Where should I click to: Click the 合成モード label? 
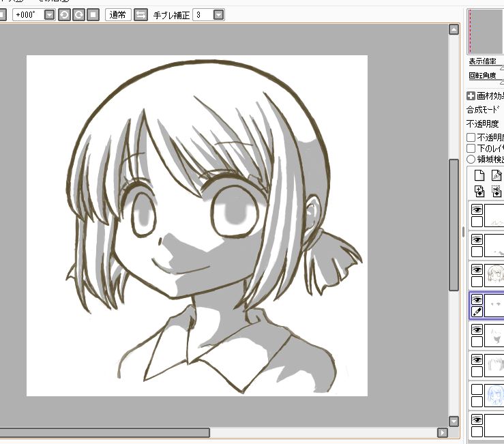483,110
